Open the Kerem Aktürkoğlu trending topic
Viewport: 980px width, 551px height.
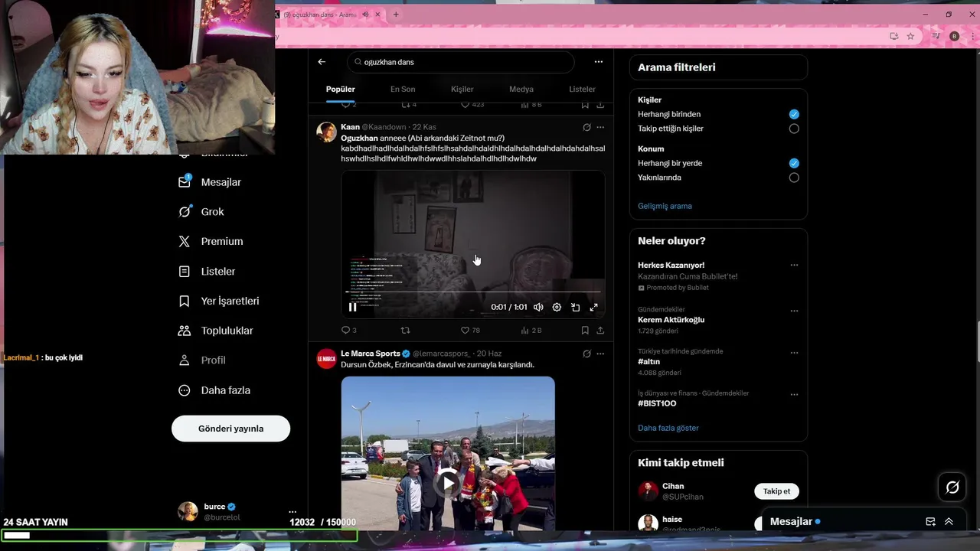pyautogui.click(x=671, y=320)
